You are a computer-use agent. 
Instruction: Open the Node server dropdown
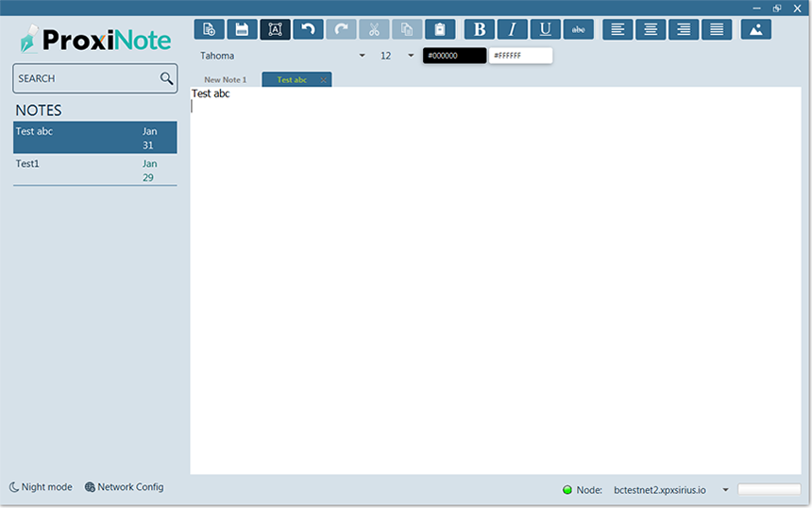tap(725, 490)
